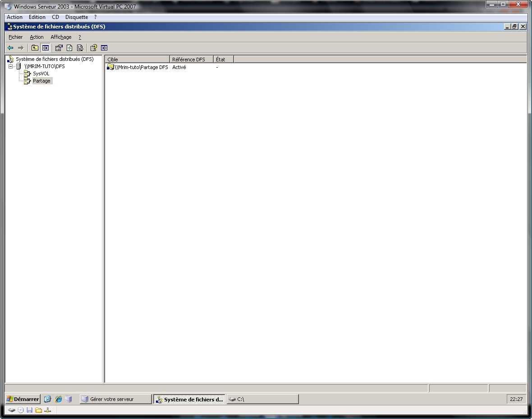Click the \\MRIM-TUTO\DFS server icon
The image size is (532, 419).
click(18, 66)
